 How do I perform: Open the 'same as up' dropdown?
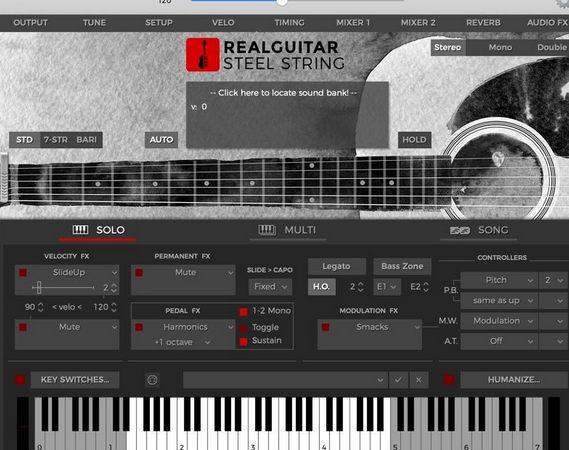[499, 300]
